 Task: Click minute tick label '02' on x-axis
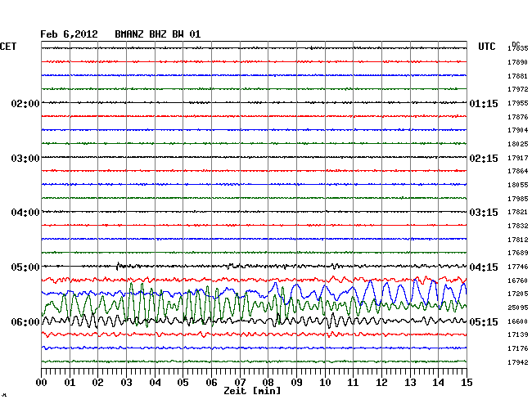tap(97, 383)
